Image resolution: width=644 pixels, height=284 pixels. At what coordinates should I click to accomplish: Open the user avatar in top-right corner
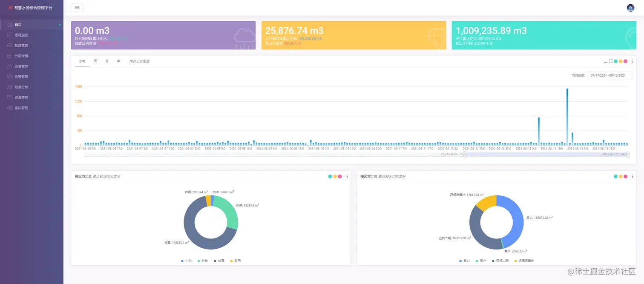coord(630,8)
